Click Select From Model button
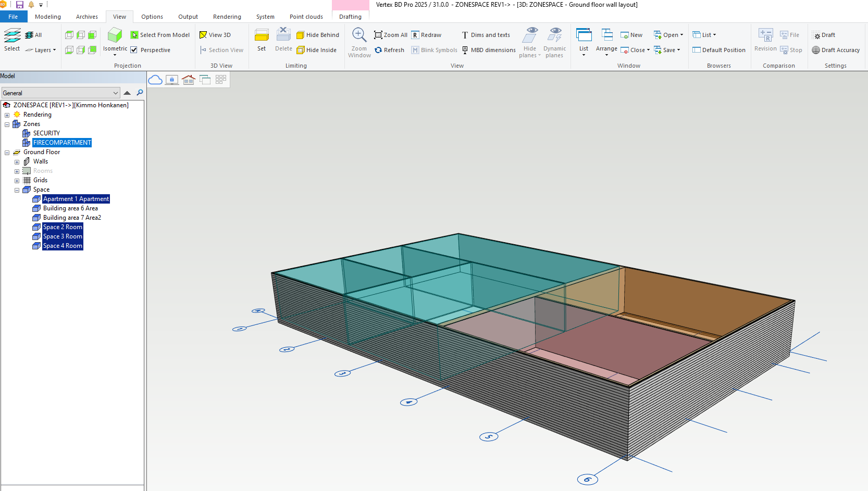 160,35
